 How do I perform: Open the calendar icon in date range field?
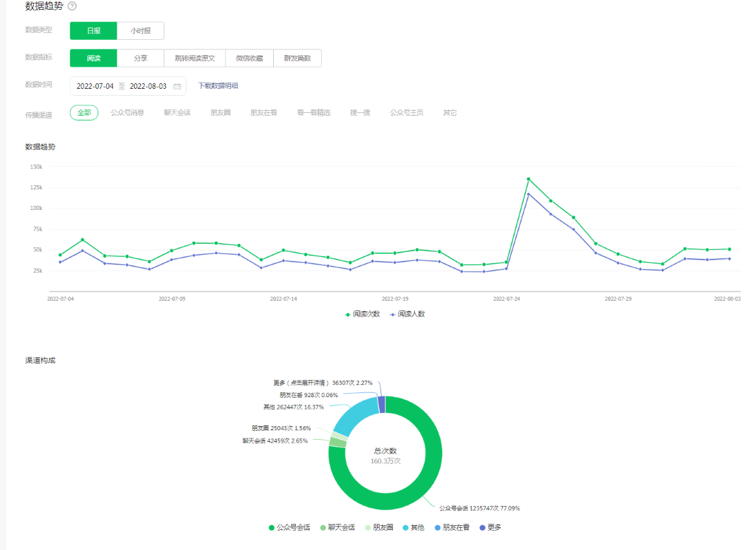pos(177,87)
